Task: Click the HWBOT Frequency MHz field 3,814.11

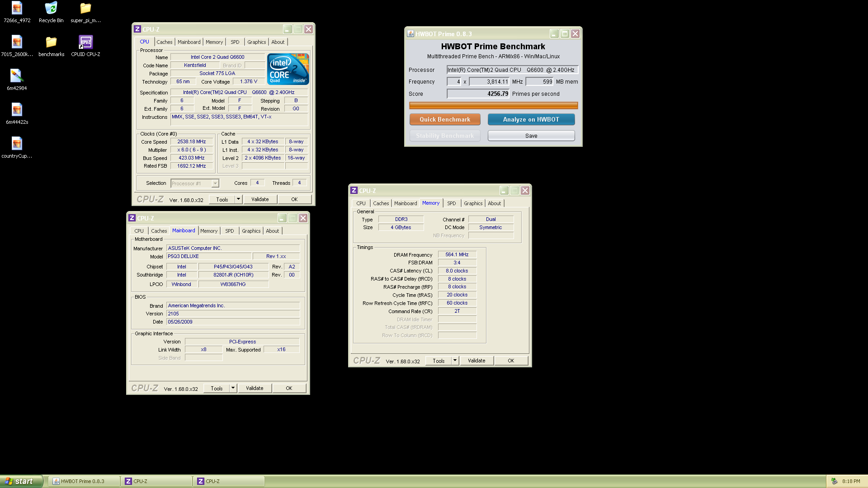Action: tap(490, 82)
